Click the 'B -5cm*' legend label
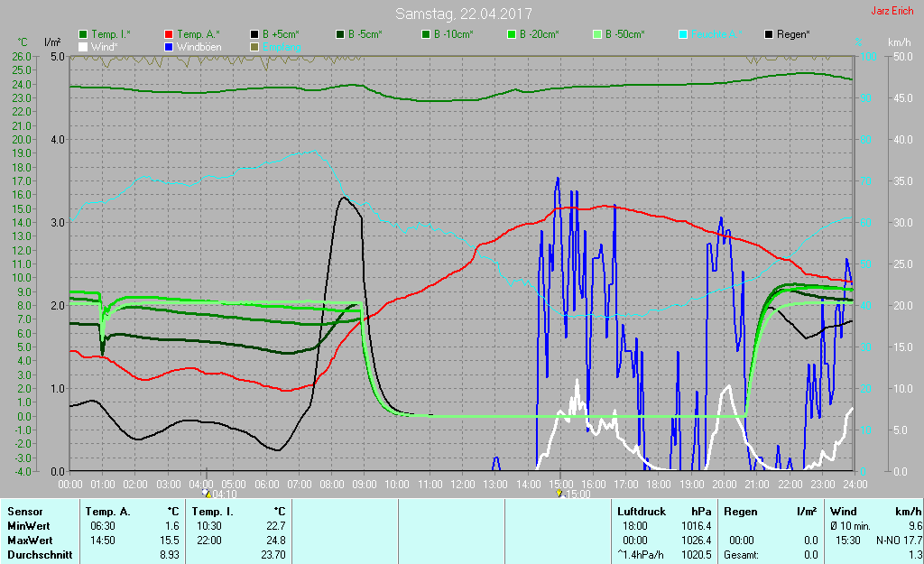Image resolution: width=924 pixels, height=564 pixels. coord(365,34)
